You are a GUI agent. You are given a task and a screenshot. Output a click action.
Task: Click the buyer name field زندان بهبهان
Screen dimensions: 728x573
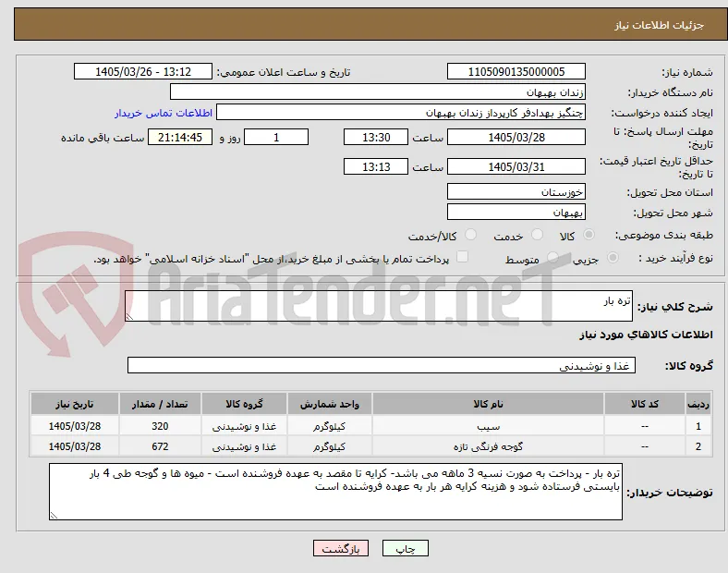tap(378, 91)
